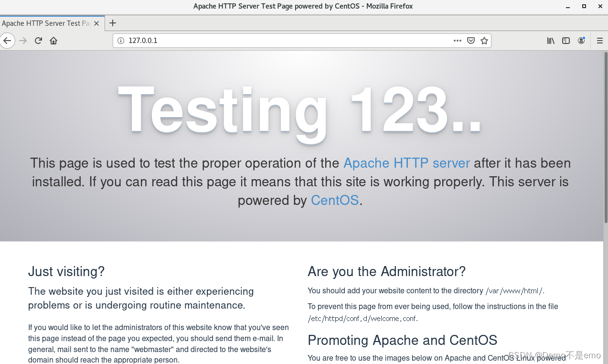Show site information for 127.0.0.1
Image resolution: width=608 pixels, height=364 pixels.
coord(121,41)
